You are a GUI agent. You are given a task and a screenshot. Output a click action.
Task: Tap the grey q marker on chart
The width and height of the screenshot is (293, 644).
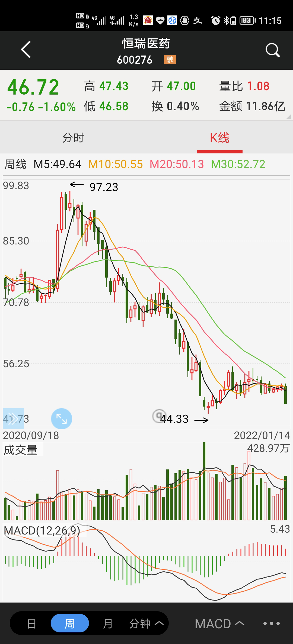pyautogui.click(x=159, y=416)
